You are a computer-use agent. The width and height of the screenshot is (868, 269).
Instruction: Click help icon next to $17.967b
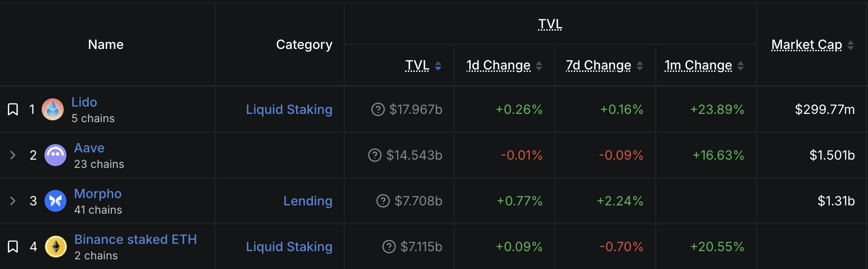click(378, 109)
